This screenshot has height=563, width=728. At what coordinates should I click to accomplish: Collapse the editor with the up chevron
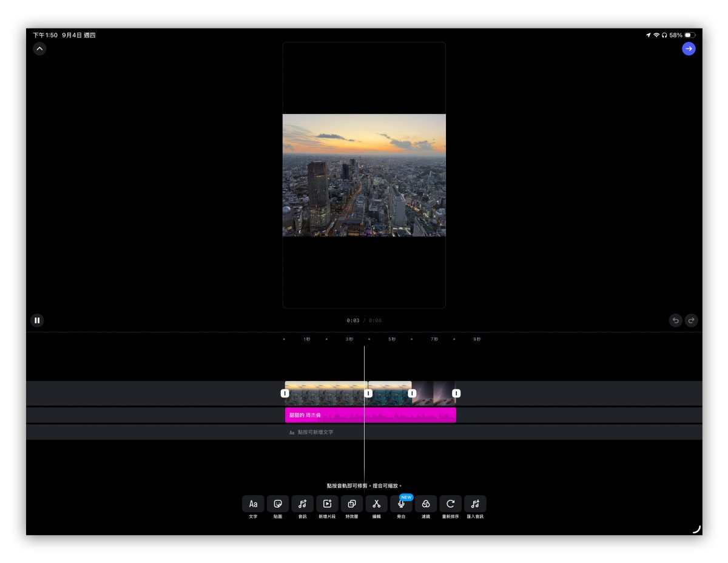(39, 49)
